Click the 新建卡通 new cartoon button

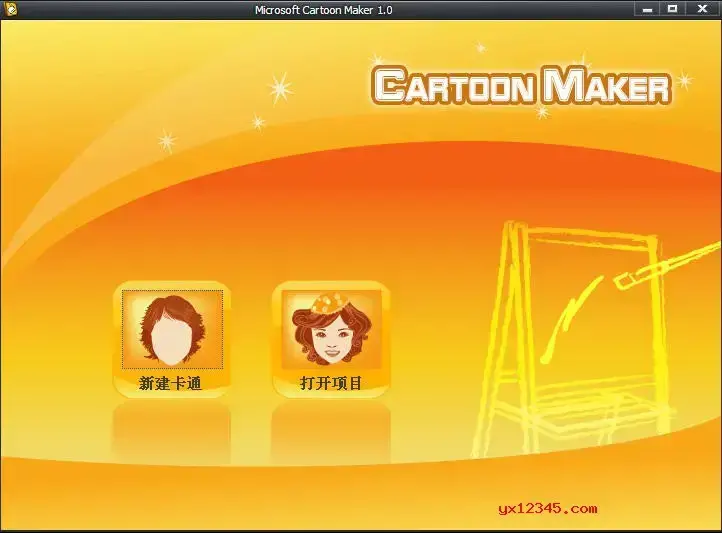[x=172, y=340]
